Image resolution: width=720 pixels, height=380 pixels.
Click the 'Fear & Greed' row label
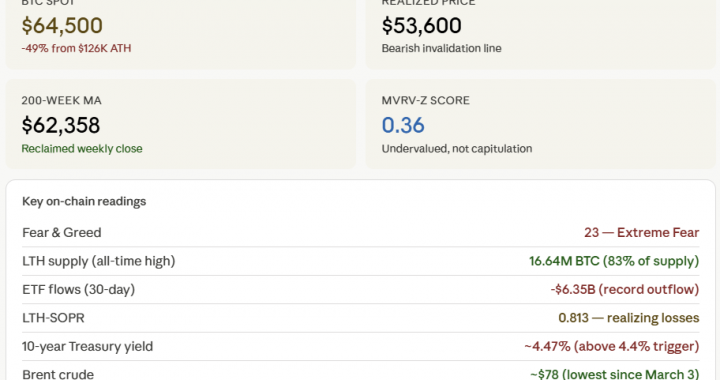point(62,233)
